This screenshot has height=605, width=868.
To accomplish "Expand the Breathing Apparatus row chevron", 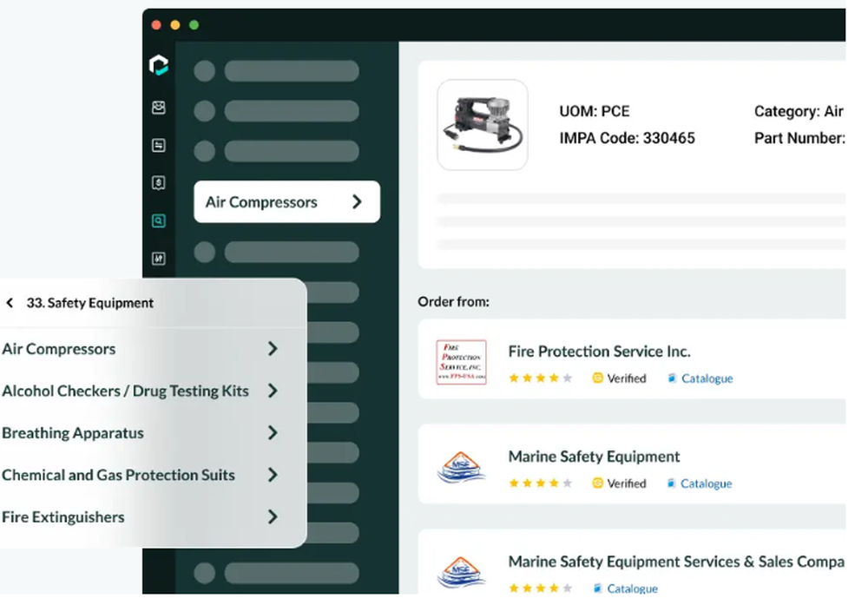I will 273,433.
